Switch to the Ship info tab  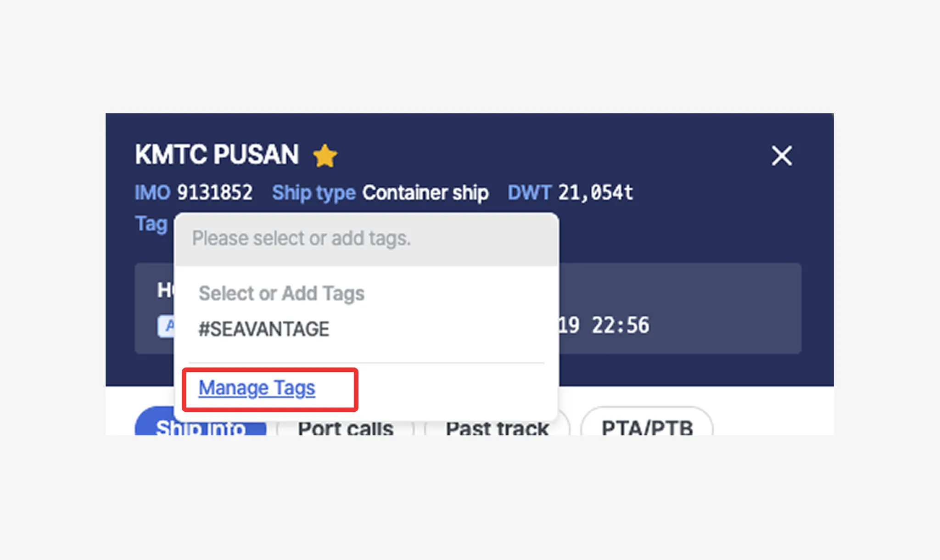point(201,427)
